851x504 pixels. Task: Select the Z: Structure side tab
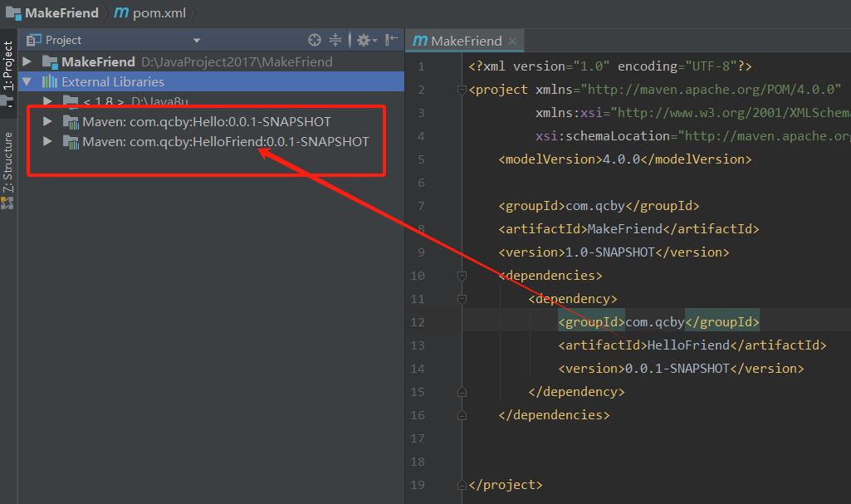[7, 162]
